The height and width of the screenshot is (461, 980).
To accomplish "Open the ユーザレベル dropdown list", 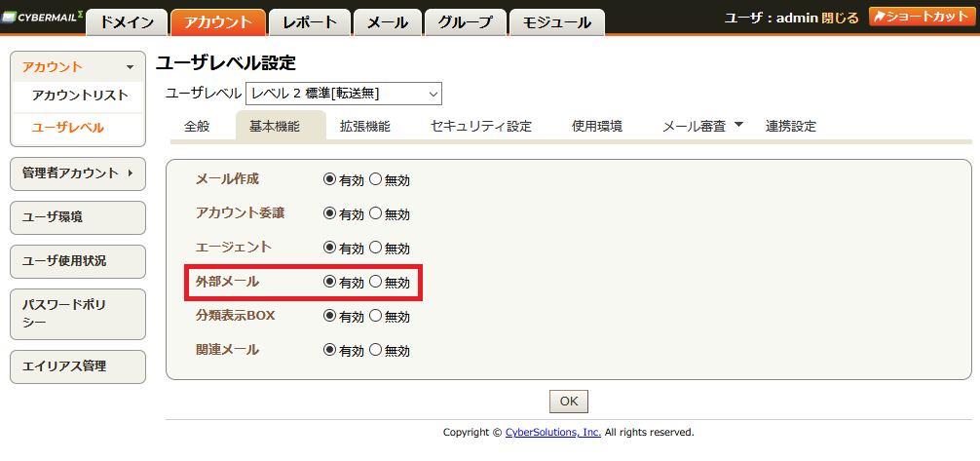I will coord(344,94).
